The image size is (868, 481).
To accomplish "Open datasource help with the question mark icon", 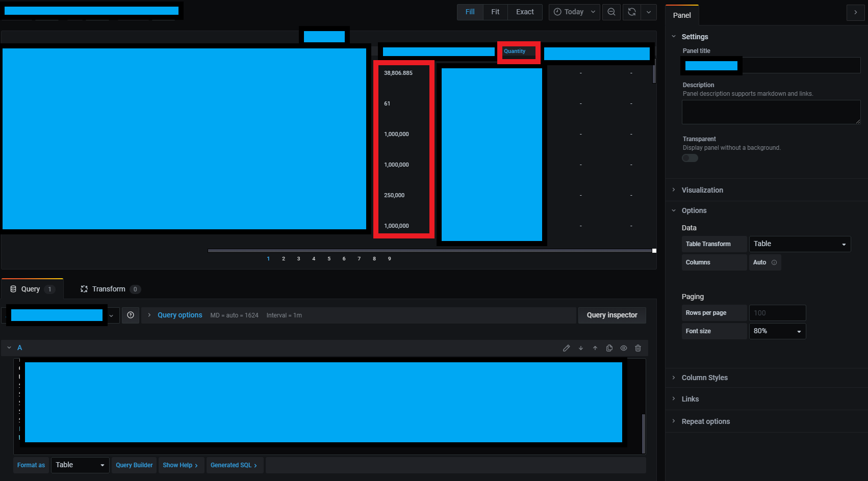I will click(x=131, y=315).
